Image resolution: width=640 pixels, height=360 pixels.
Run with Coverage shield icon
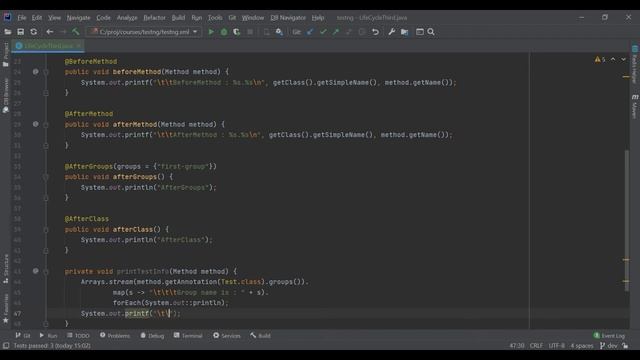(x=236, y=32)
